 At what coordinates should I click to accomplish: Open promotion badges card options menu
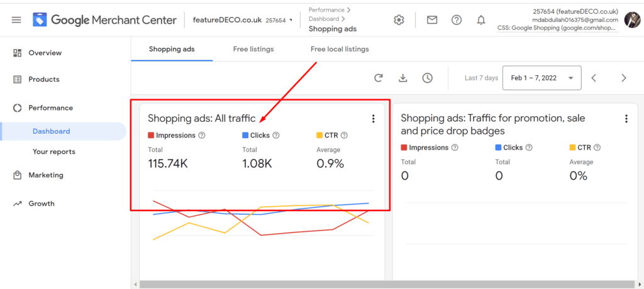pos(626,119)
